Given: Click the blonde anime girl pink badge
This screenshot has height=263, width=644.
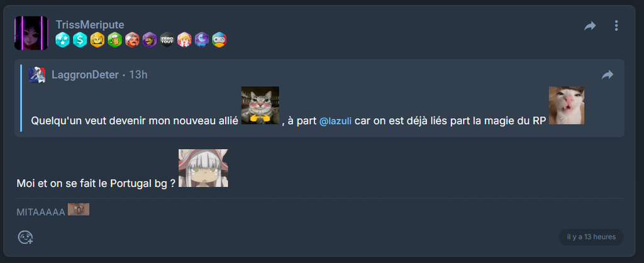Looking at the screenshot, I should coord(184,40).
